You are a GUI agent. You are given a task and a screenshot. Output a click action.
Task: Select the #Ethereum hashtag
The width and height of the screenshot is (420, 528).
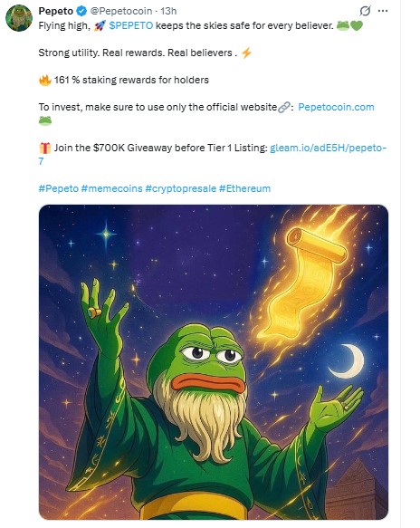(x=244, y=188)
